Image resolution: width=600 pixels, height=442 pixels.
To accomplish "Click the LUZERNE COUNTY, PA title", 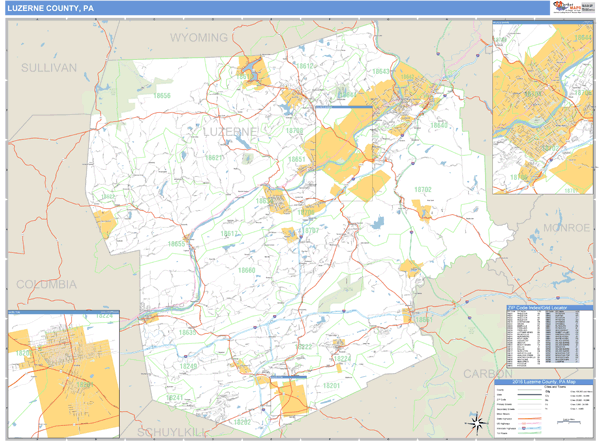I will [x=50, y=8].
